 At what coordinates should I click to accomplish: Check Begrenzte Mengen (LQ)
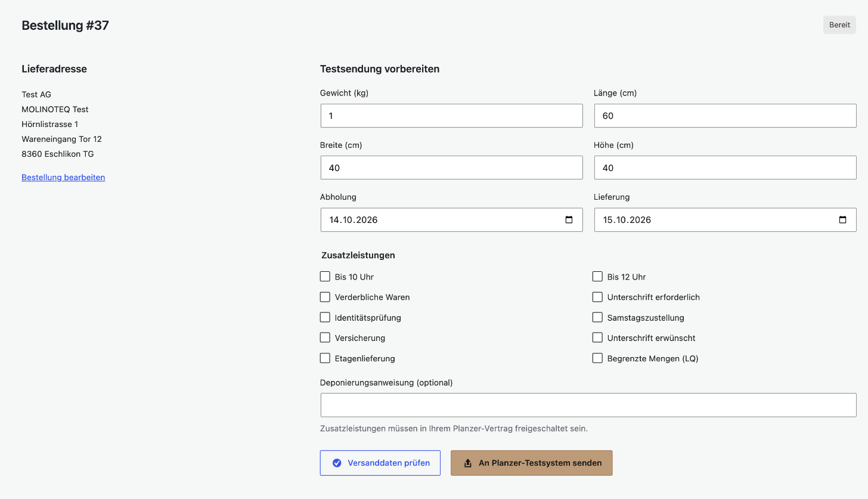597,358
